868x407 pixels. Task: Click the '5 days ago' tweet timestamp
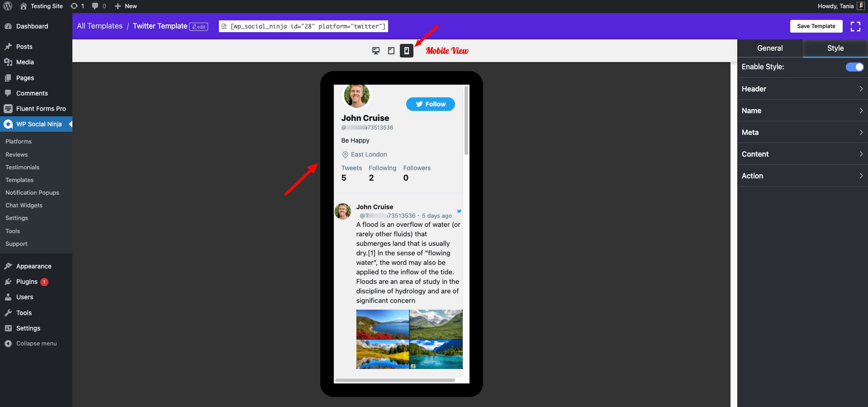(x=437, y=216)
